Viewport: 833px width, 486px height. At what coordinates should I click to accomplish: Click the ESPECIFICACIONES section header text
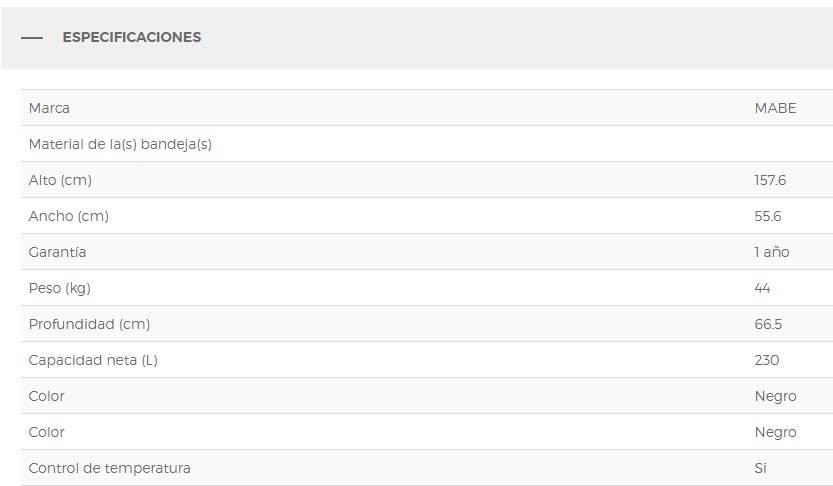pos(131,37)
